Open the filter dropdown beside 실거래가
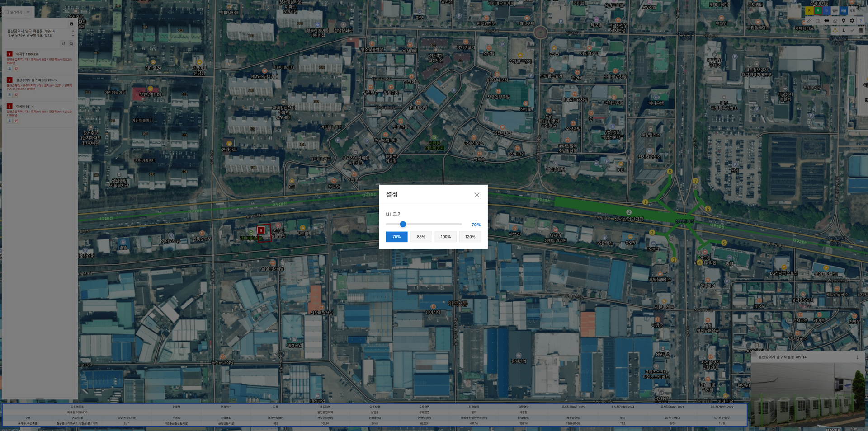The width and height of the screenshot is (868, 431). 28,12
